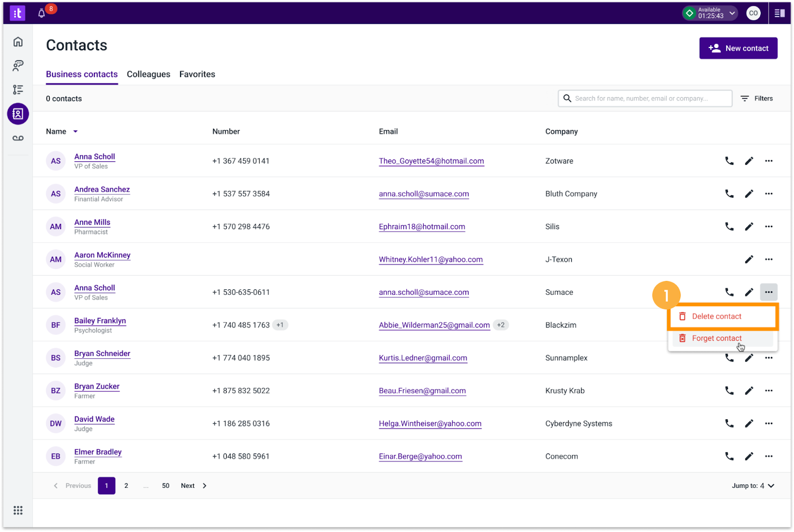Open more options for Anne Mills
The image size is (794, 532).
pyautogui.click(x=769, y=226)
